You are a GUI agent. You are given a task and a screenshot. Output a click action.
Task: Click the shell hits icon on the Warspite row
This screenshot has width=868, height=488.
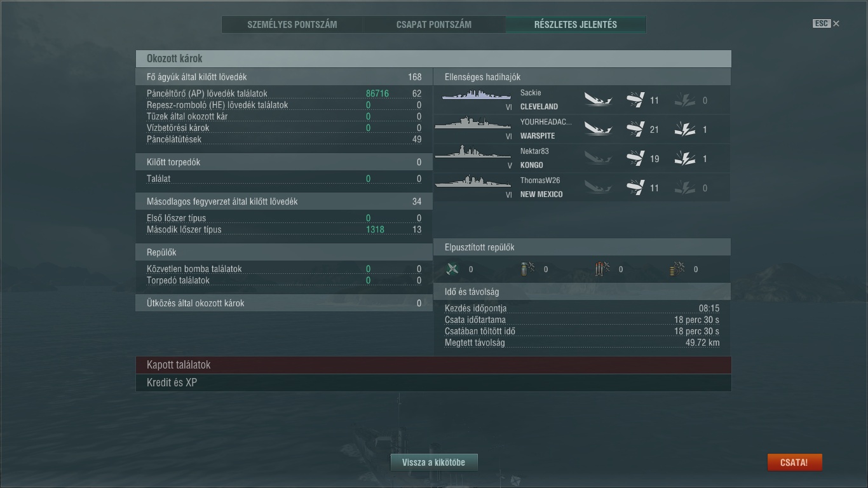(x=635, y=130)
